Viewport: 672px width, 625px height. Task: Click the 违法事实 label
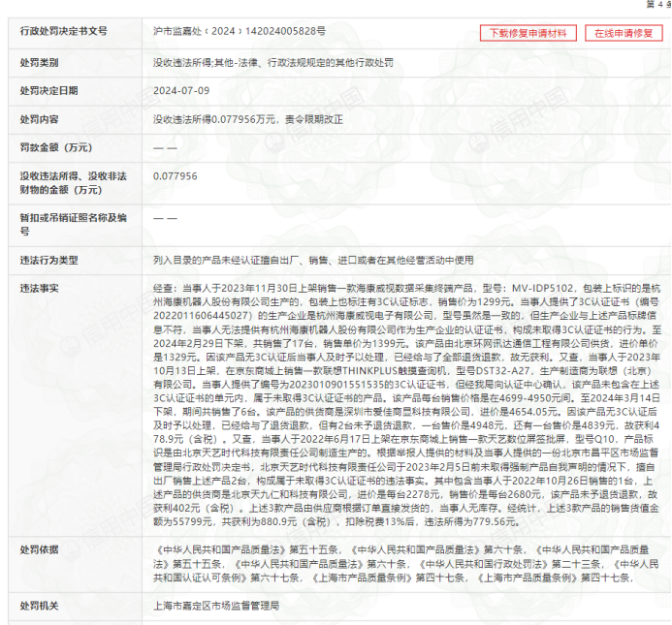tap(39, 289)
